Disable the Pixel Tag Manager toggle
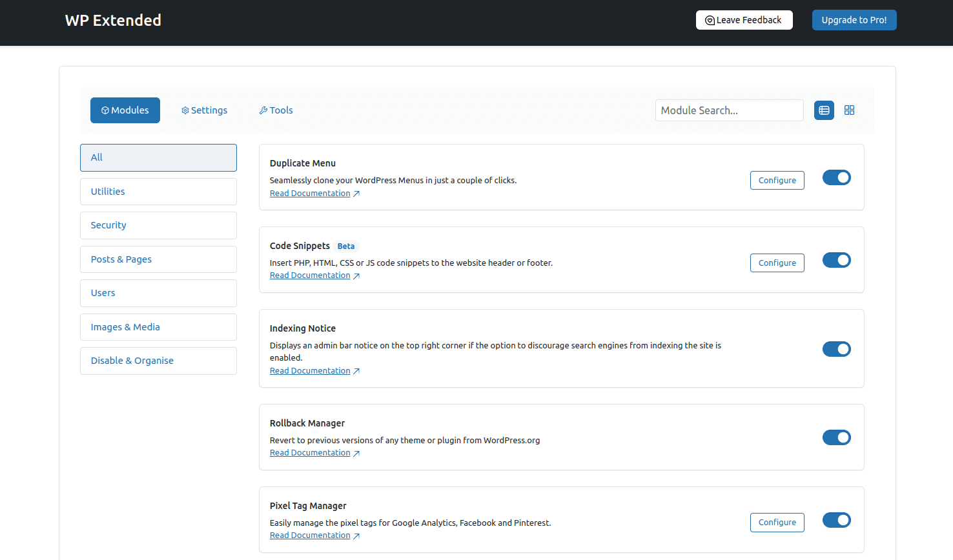 point(836,520)
